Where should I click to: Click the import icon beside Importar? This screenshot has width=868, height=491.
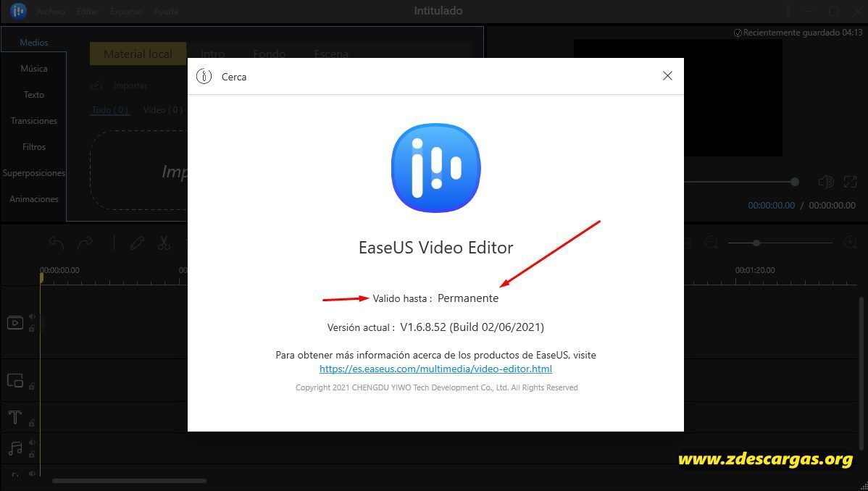97,85
